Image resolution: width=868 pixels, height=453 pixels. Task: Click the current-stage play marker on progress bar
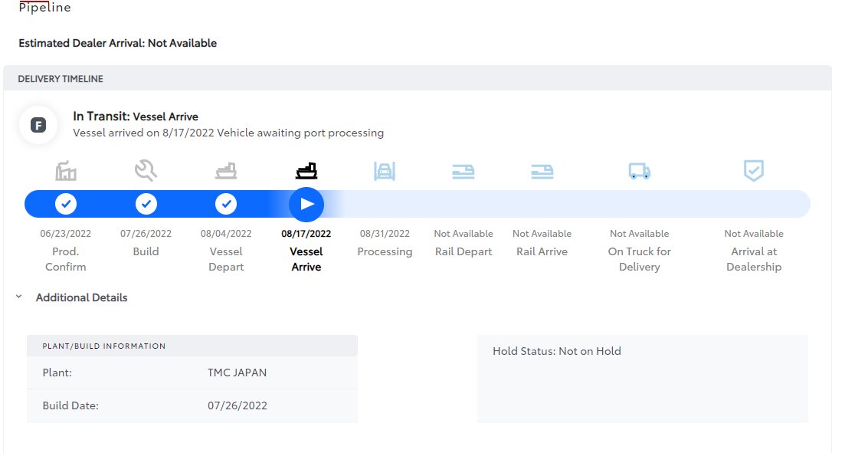[x=306, y=205]
